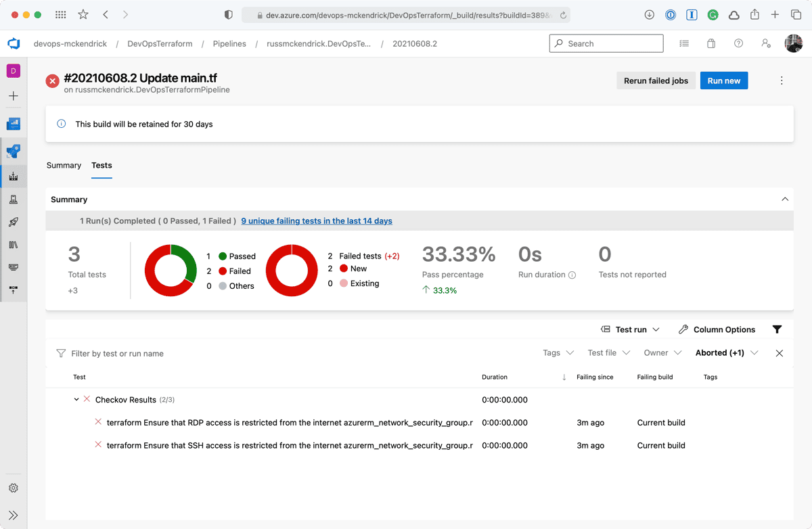Click the more actions ellipsis button

coord(782,80)
